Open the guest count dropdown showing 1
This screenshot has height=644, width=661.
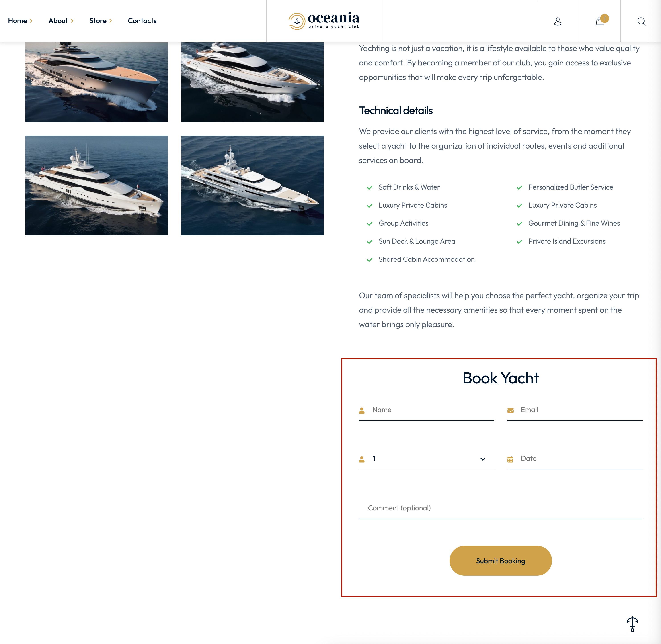[x=427, y=459]
